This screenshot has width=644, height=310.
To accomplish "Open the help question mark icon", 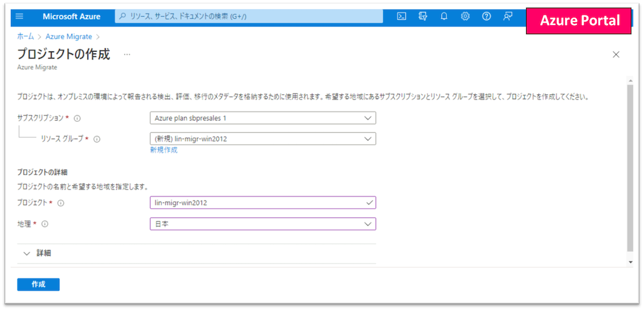I will click(x=487, y=17).
